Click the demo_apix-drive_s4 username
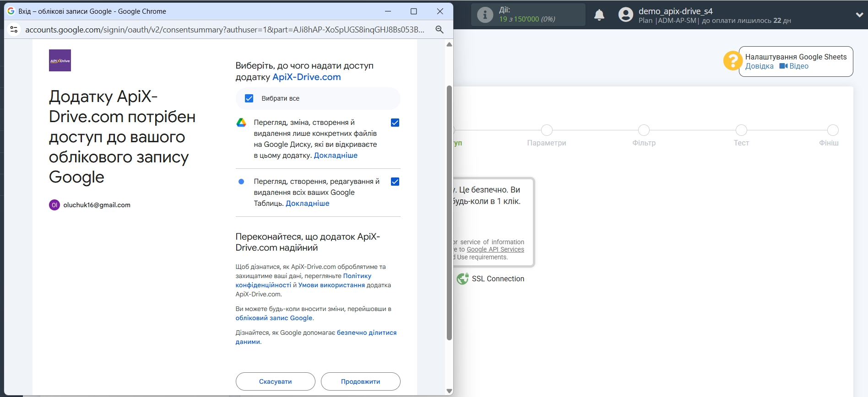Screen dimensions: 868x397 pos(676,11)
